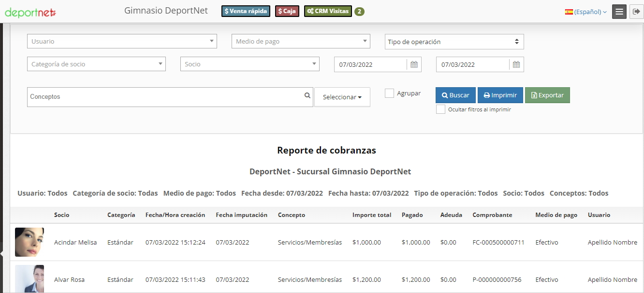Image resolution: width=644 pixels, height=293 pixels.
Task: Open Venta rápida from top bar
Action: point(246,11)
